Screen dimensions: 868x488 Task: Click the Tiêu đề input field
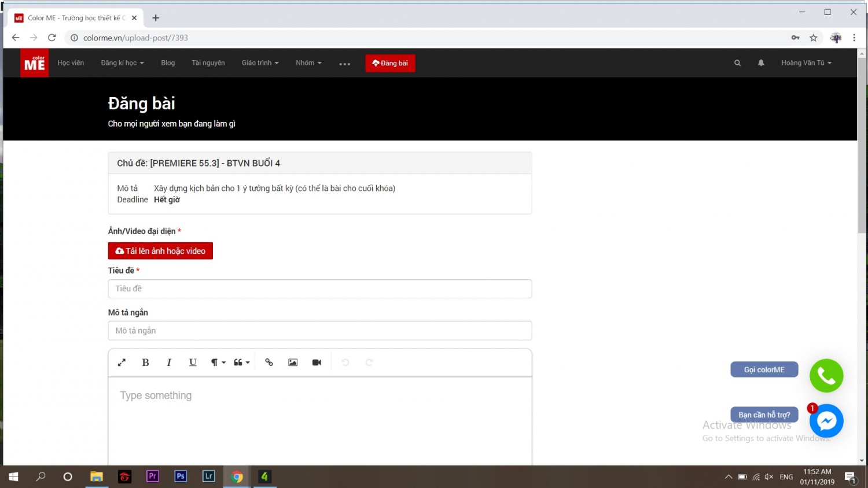pos(320,289)
